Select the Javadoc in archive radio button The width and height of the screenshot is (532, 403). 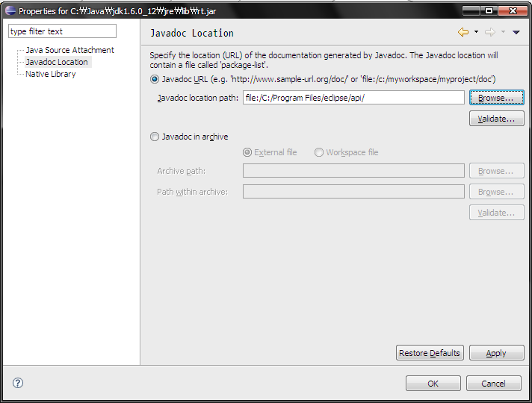(x=155, y=137)
